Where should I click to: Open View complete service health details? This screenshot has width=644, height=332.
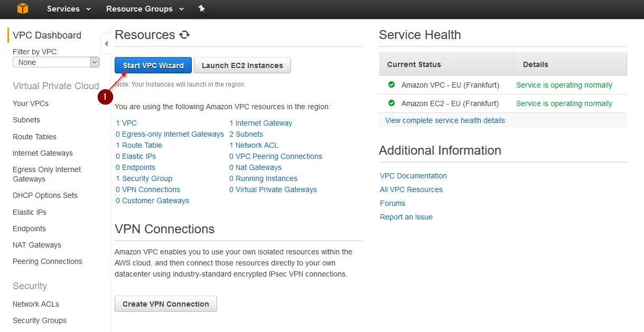[x=445, y=120]
